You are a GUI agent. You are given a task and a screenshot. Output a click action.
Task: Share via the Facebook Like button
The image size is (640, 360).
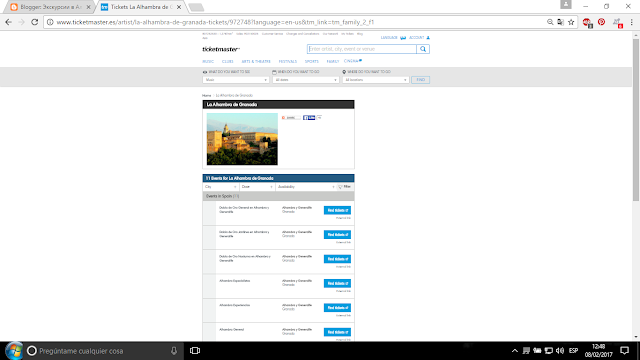point(309,118)
